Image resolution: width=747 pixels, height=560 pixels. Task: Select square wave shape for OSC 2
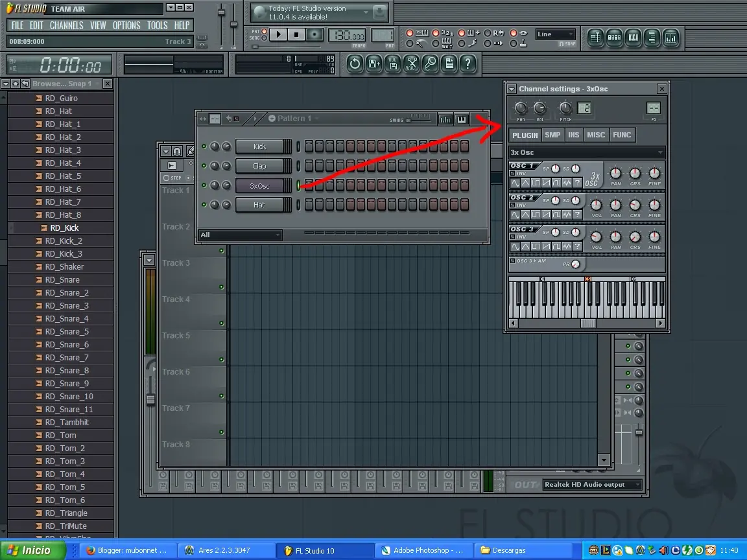point(536,215)
